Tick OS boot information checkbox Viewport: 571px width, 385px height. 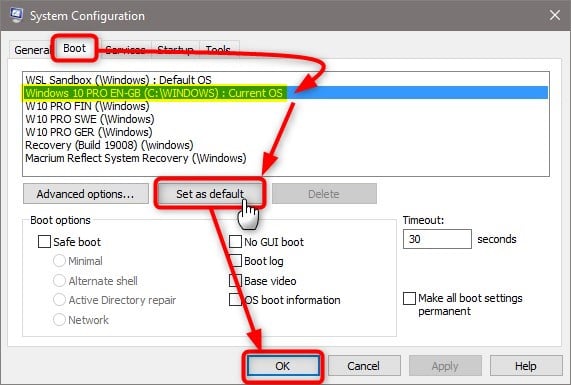[235, 300]
